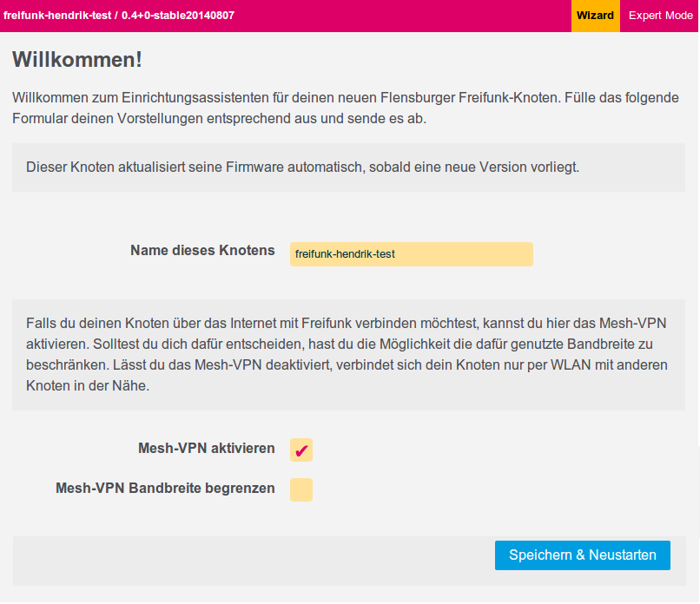This screenshot has width=700, height=604.
Task: Click the 'Name dieses Knotens' label
Action: click(202, 251)
